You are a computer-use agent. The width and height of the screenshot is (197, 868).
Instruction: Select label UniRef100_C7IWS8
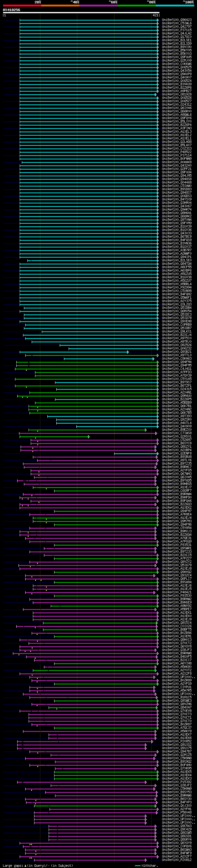click(177, 433)
